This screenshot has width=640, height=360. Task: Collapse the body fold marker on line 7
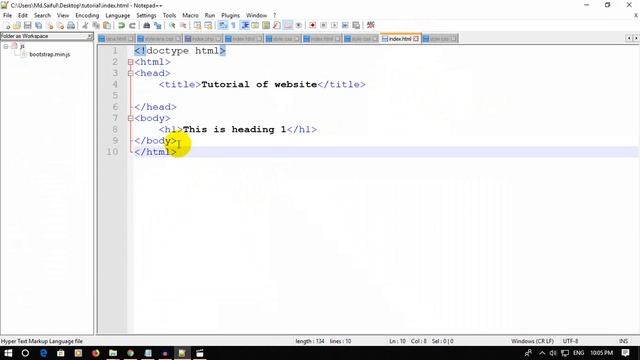coord(131,118)
